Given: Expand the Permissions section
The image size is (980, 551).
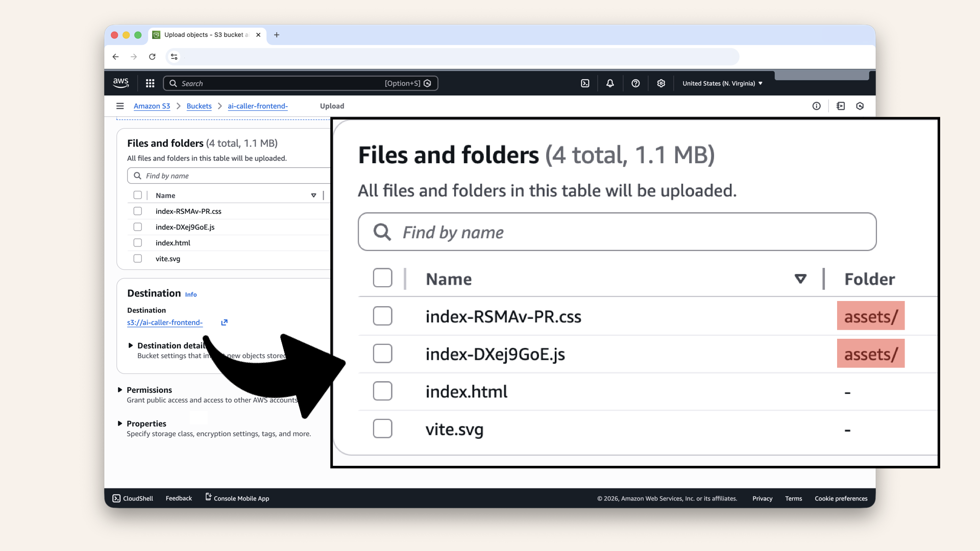Looking at the screenshot, I should pos(120,390).
